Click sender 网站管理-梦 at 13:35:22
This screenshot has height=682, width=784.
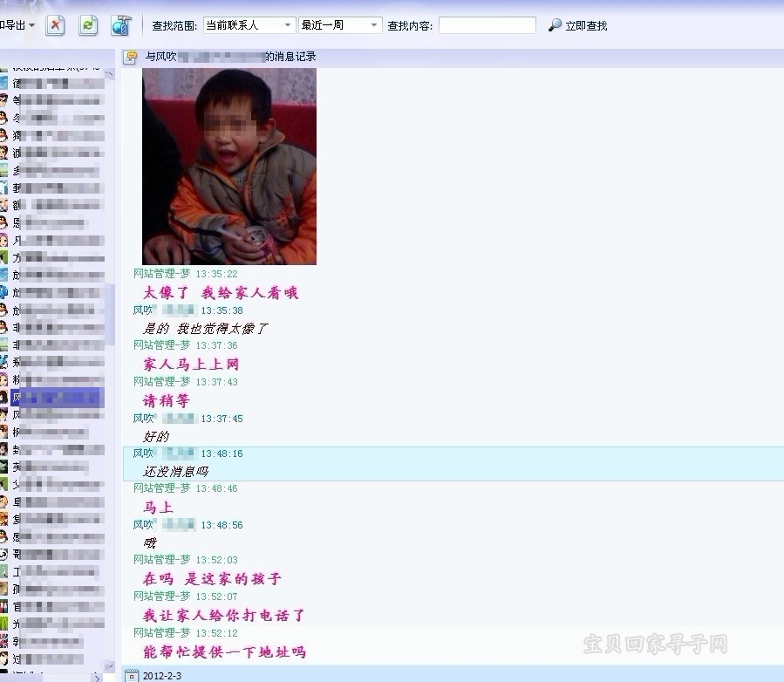coord(161,274)
